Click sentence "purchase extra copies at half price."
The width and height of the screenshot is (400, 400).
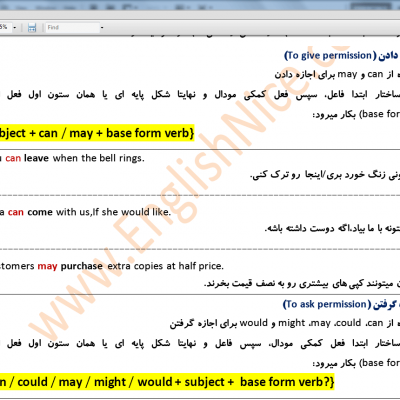(142, 266)
